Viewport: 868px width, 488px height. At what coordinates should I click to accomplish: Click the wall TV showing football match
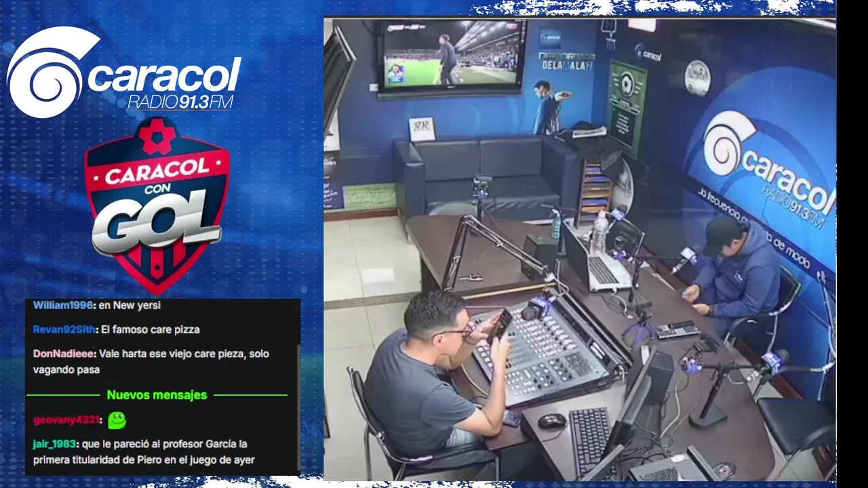click(x=453, y=56)
